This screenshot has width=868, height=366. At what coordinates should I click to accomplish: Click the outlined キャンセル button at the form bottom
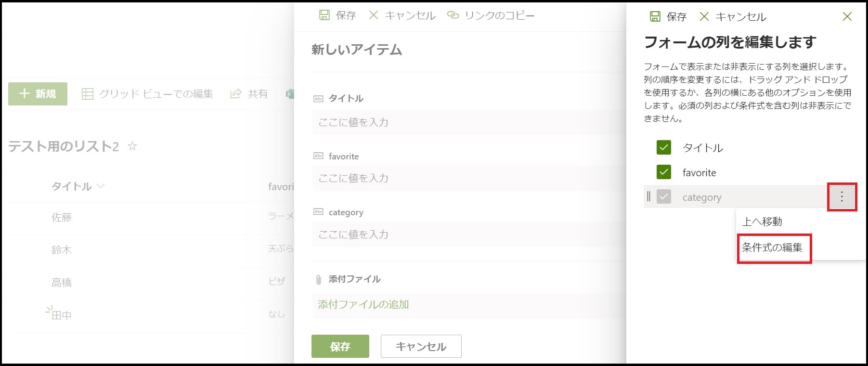tap(421, 346)
